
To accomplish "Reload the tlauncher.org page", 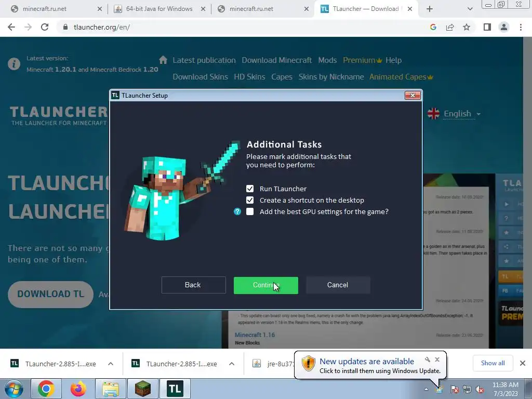I will 45,27.
